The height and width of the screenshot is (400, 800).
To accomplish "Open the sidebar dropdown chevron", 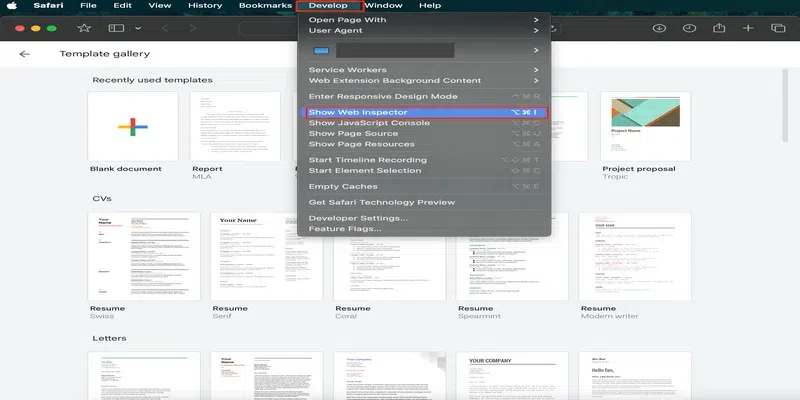I will pos(138,28).
